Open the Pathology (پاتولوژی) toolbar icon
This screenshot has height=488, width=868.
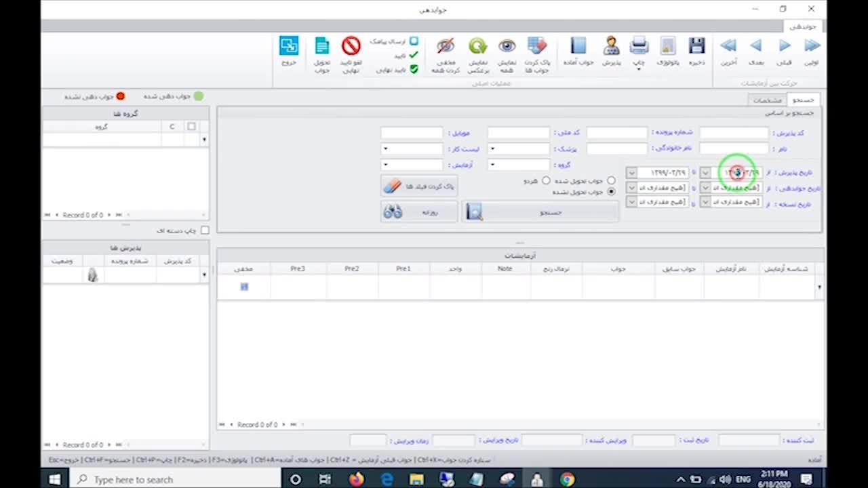click(x=668, y=47)
